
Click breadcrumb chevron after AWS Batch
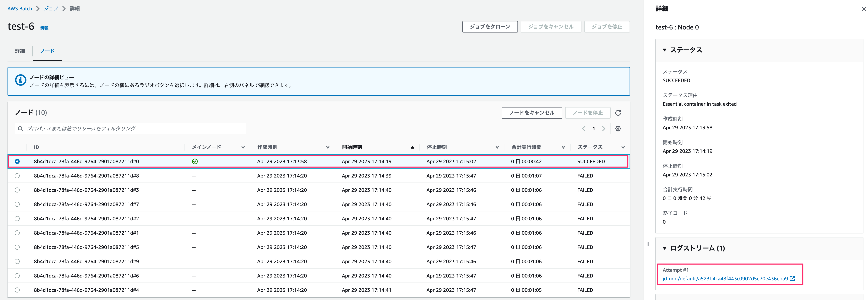[38, 8]
